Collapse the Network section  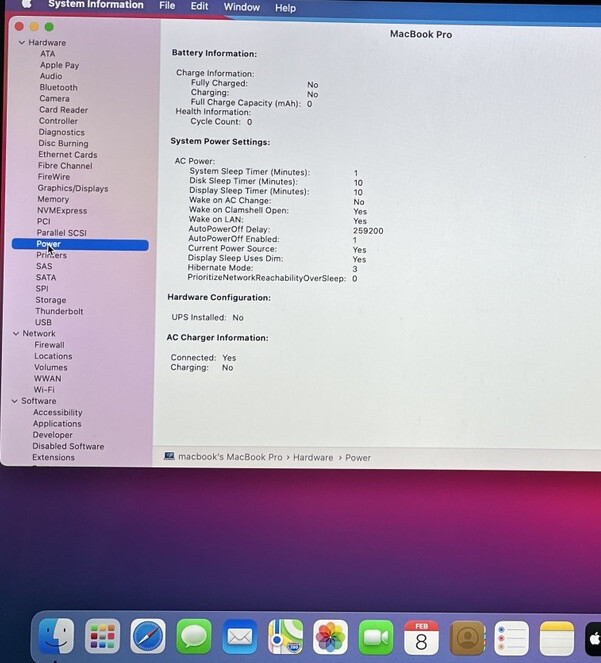(x=16, y=334)
